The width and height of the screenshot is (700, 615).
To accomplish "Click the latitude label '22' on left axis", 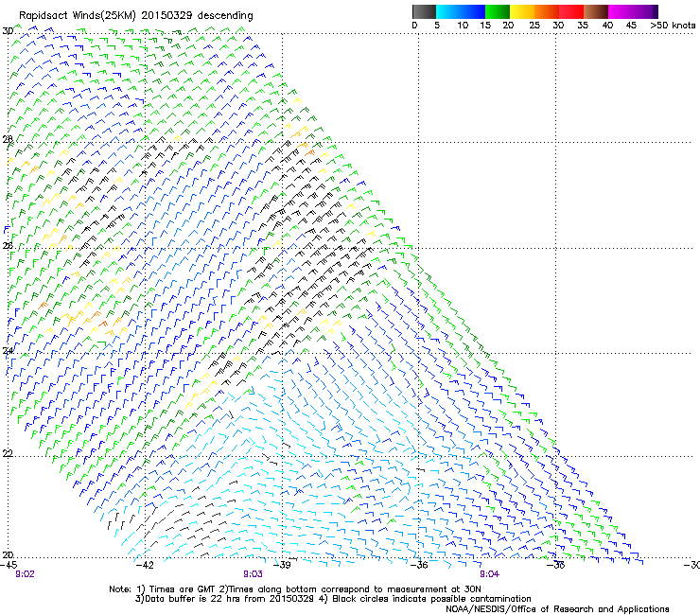I will 8,453.
